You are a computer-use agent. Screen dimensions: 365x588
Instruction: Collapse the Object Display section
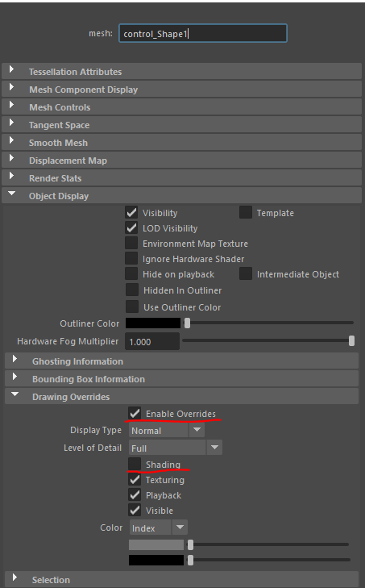point(181,196)
